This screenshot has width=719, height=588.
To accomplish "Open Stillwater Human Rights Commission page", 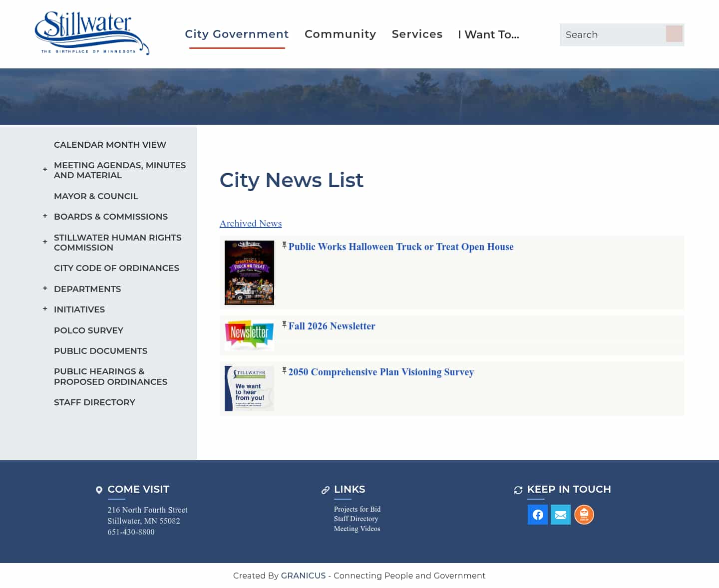I will point(118,243).
